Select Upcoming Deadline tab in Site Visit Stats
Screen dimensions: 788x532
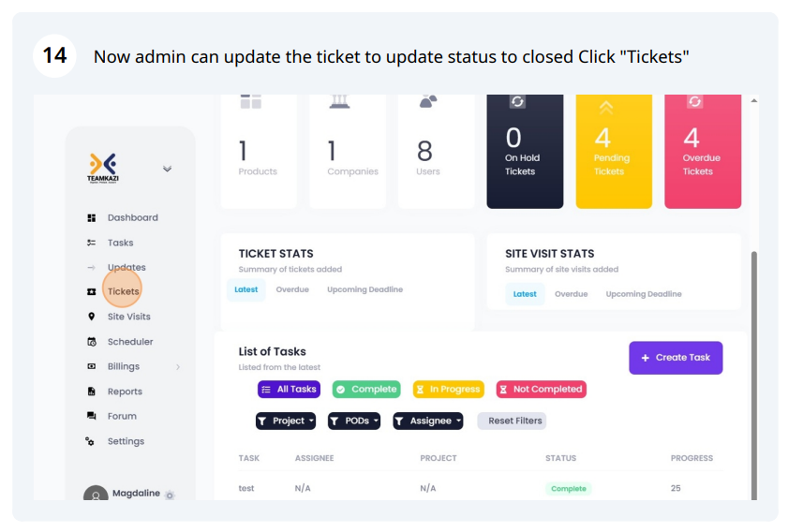644,294
